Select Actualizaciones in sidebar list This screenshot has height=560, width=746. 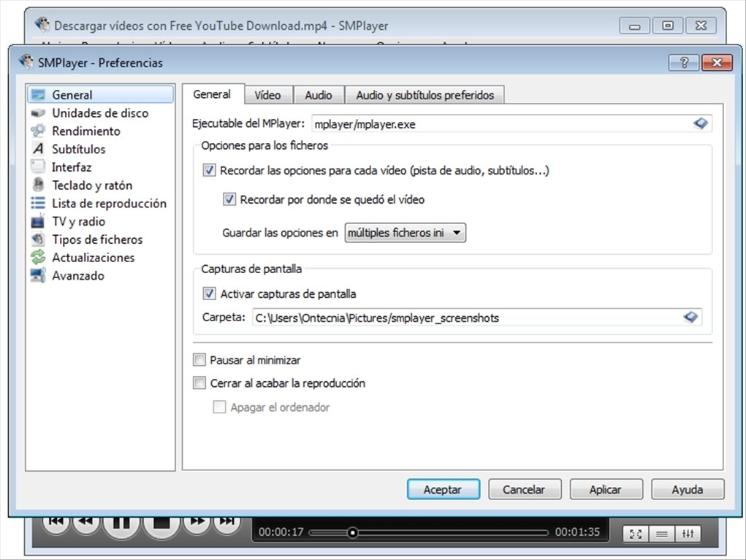pos(100,257)
